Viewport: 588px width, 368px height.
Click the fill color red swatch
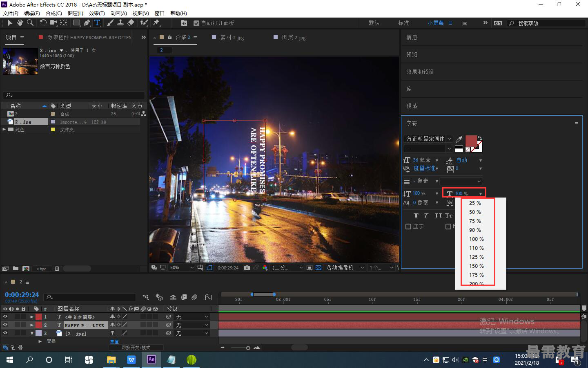coord(471,141)
